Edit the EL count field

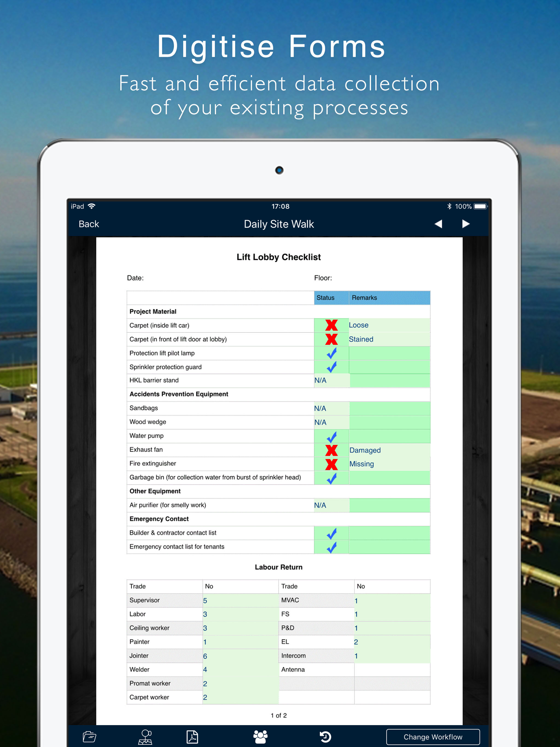point(392,642)
